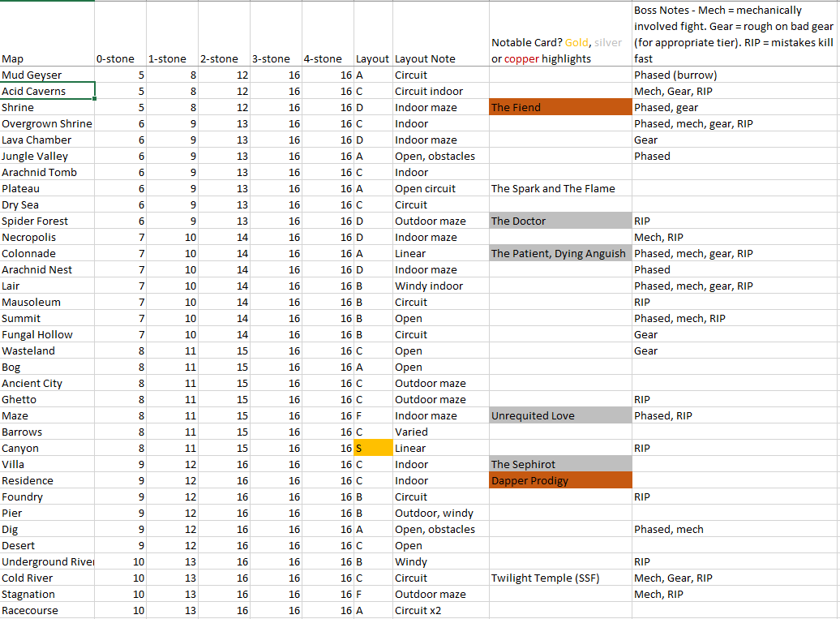Viewport: 840px width, 619px height.
Task: Select the grey The Doctor card cell
Action: coord(560,221)
